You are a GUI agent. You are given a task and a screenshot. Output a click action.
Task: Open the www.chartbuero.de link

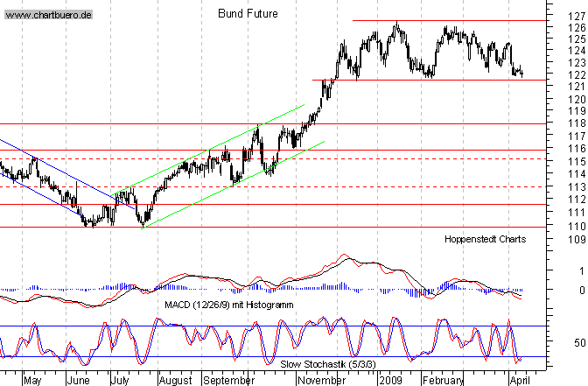[51, 15]
